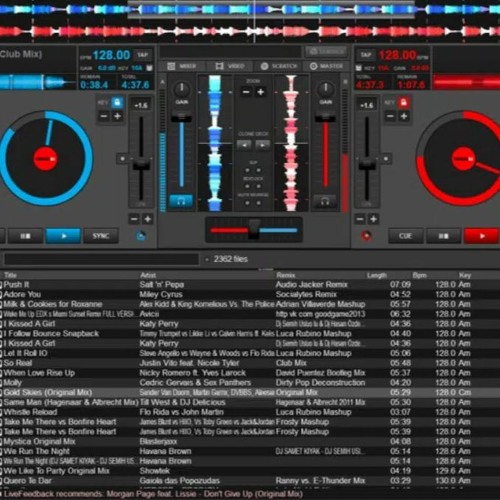The image size is (500, 500).
Task: Click the left deck play button
Action: pyautogui.click(x=63, y=236)
